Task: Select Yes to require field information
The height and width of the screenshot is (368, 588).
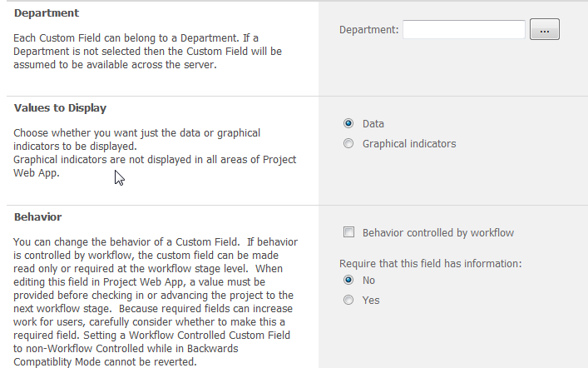Action: click(348, 300)
